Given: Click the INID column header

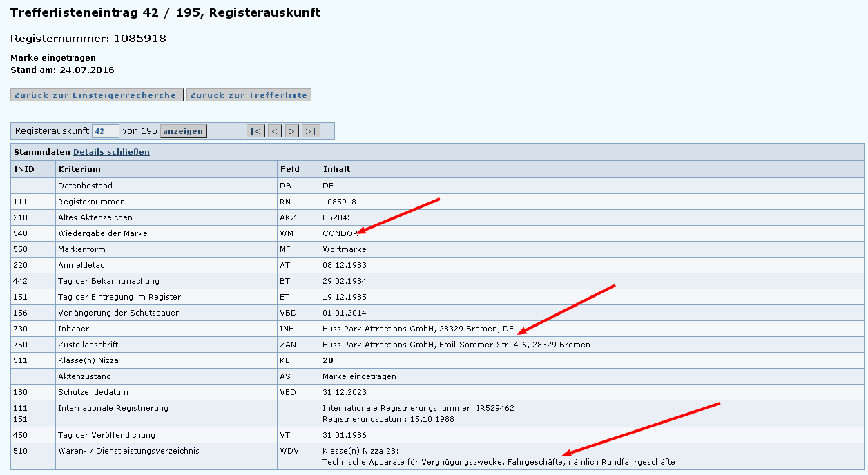Looking at the screenshot, I should click(x=24, y=169).
